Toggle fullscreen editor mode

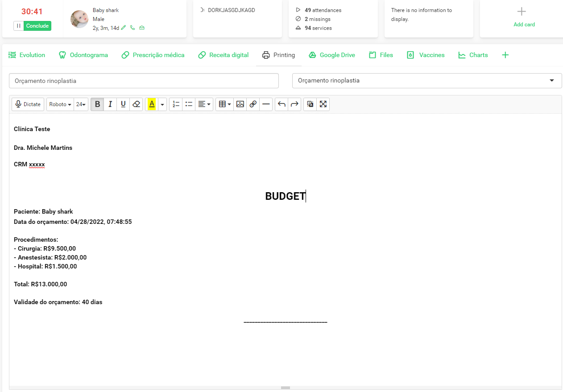(x=323, y=104)
